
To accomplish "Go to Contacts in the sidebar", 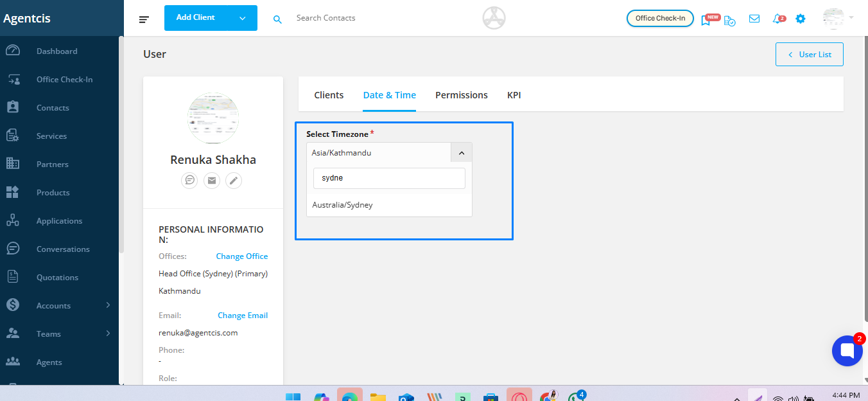I will coord(53,108).
